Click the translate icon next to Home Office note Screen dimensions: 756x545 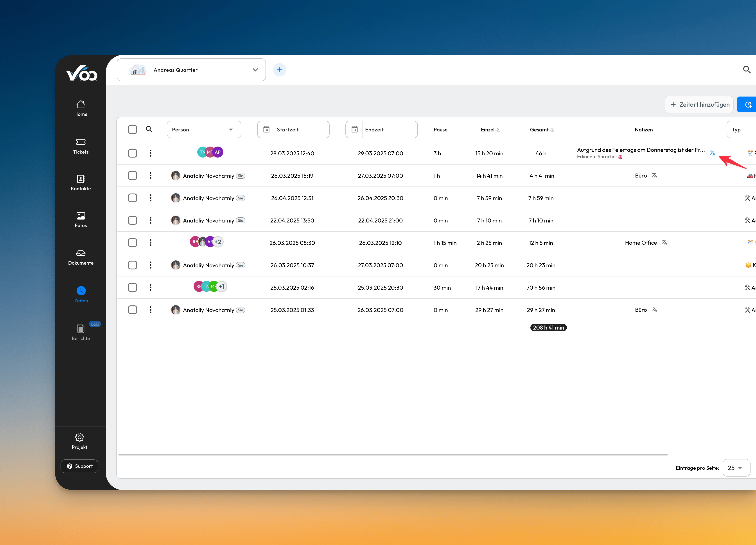pyautogui.click(x=664, y=243)
